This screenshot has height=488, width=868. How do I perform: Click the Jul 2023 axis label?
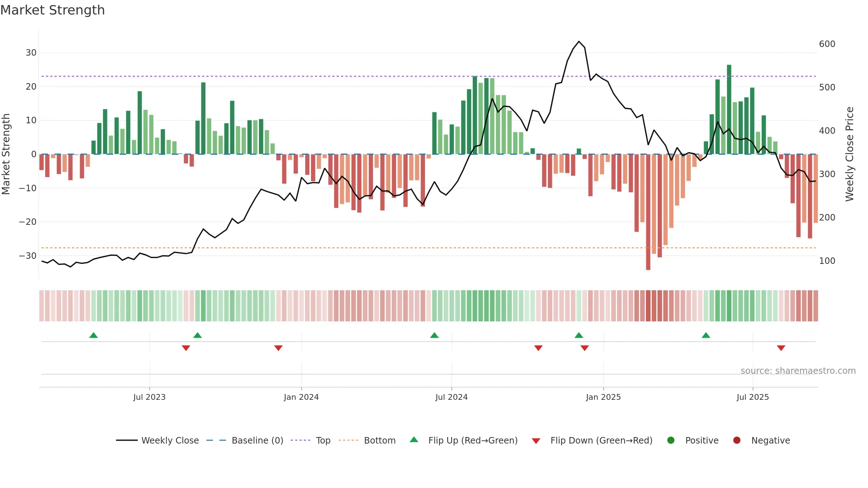point(149,397)
